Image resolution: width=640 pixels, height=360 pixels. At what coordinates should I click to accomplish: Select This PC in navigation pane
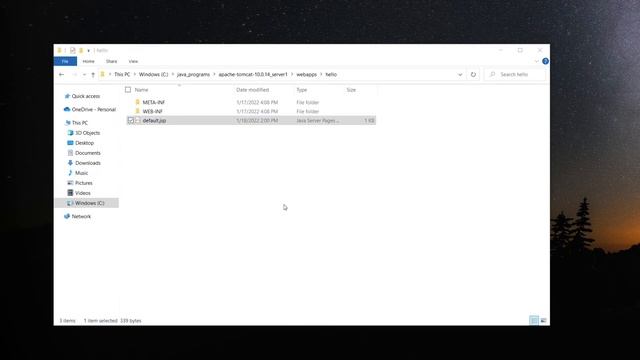click(80, 123)
